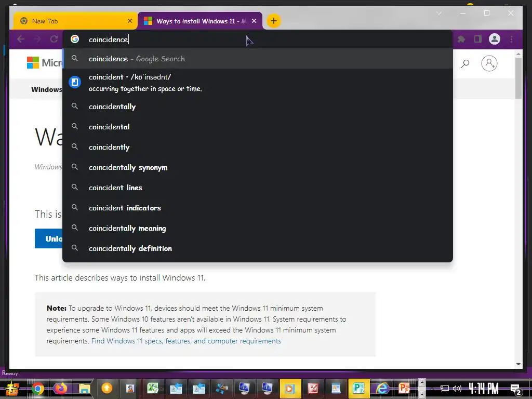Open the Extensions puzzle icon
Viewport: 532px width, 399px height.
(461, 39)
